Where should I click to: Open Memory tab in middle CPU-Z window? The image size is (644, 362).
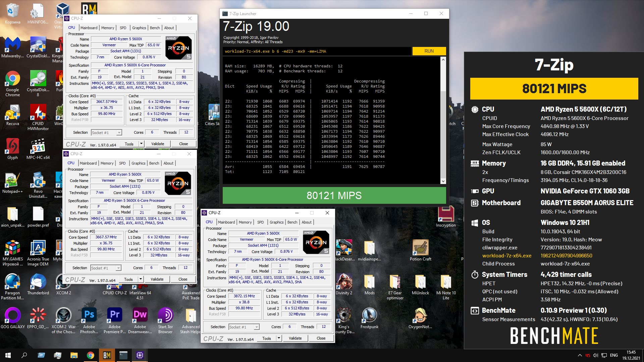pos(107,163)
